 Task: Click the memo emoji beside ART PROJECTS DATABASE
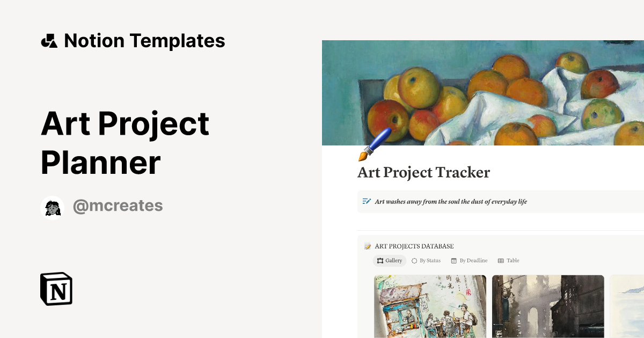[x=367, y=246]
